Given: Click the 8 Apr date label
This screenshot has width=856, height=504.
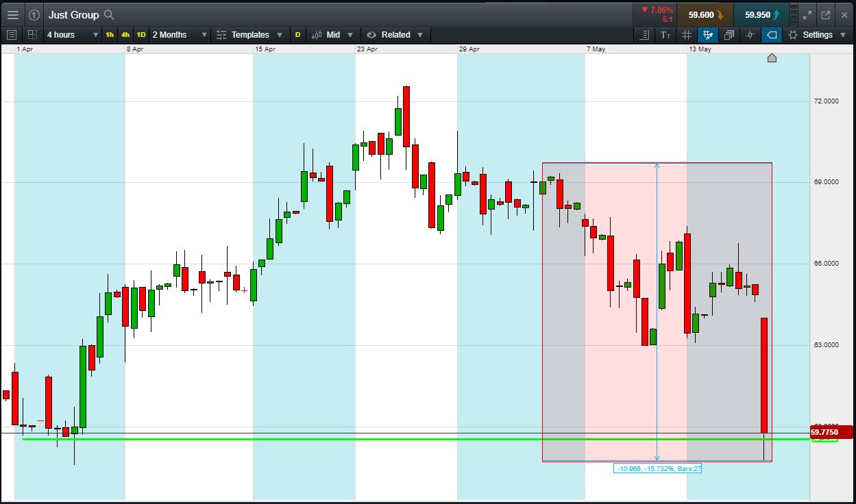Looking at the screenshot, I should [135, 49].
